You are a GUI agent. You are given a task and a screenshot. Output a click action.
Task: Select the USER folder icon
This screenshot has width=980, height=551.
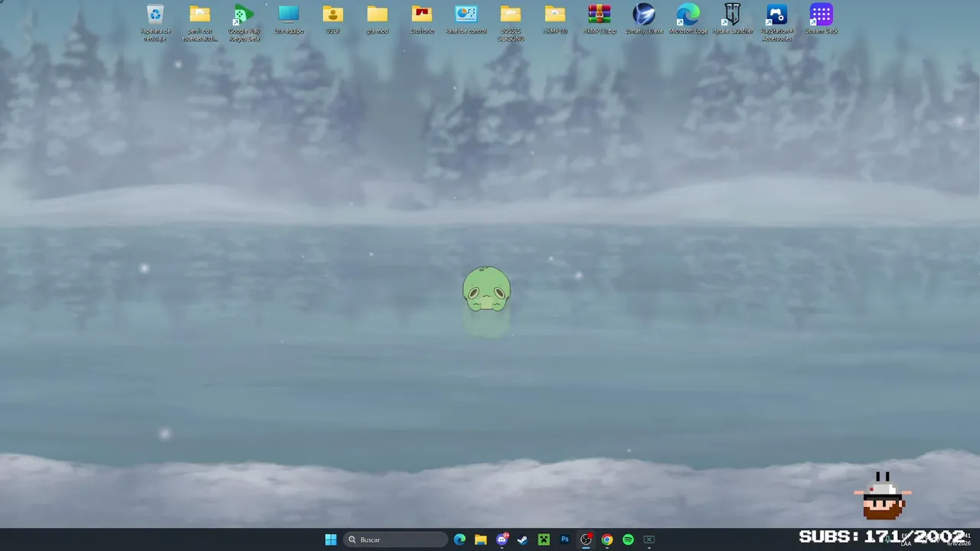(x=333, y=19)
